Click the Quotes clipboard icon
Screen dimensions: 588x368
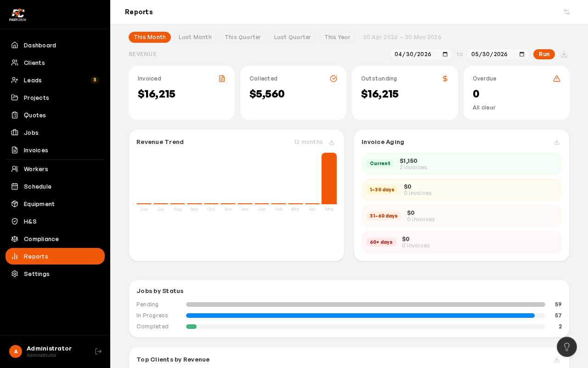[15, 115]
